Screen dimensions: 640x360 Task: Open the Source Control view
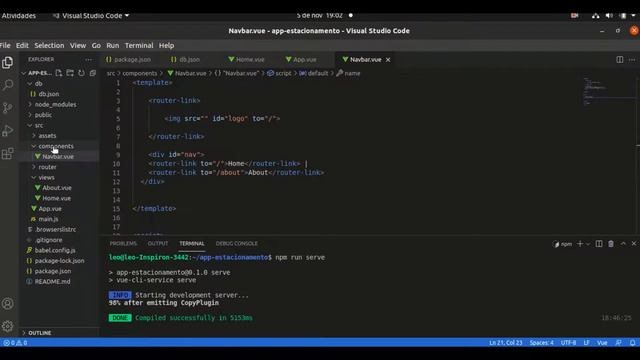click(7, 108)
